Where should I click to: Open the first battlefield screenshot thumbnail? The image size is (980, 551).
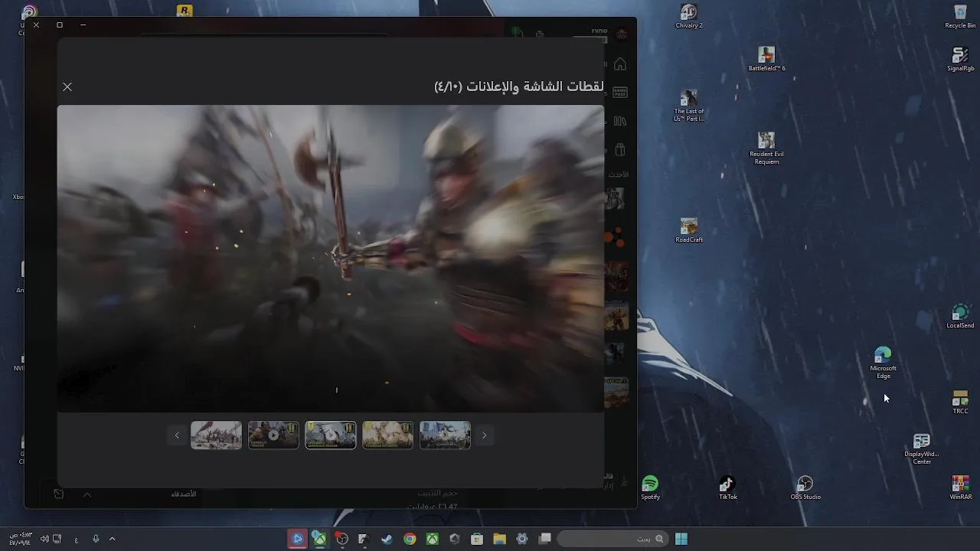(x=216, y=435)
